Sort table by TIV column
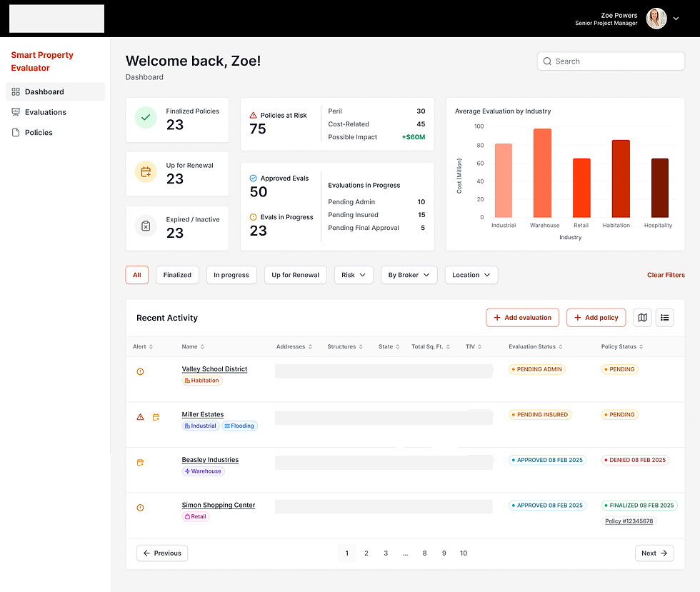The width and height of the screenshot is (700, 592). pos(473,346)
